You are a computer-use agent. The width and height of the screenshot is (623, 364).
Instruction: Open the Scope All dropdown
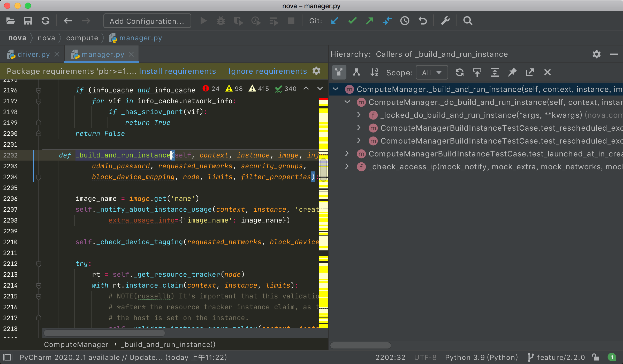[431, 73]
